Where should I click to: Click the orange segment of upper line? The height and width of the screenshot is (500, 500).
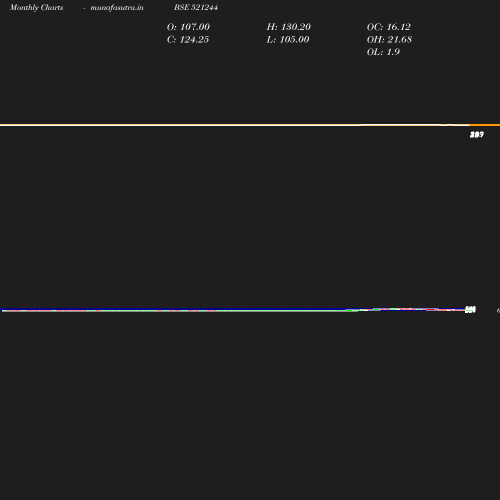click(x=485, y=125)
